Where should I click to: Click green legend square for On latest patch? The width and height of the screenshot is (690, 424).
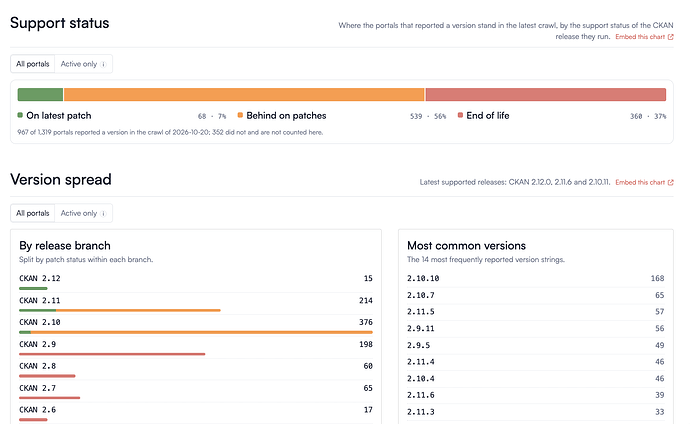pyautogui.click(x=20, y=115)
